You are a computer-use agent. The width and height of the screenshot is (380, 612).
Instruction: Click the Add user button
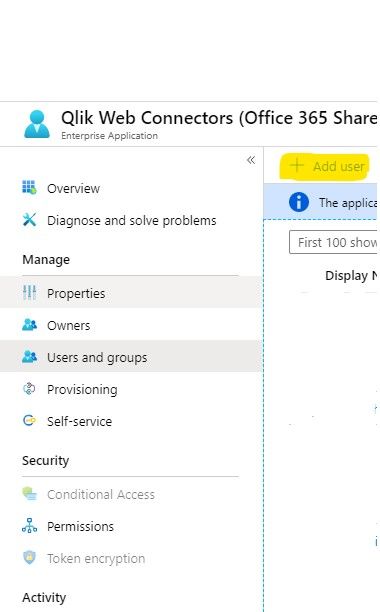point(324,166)
